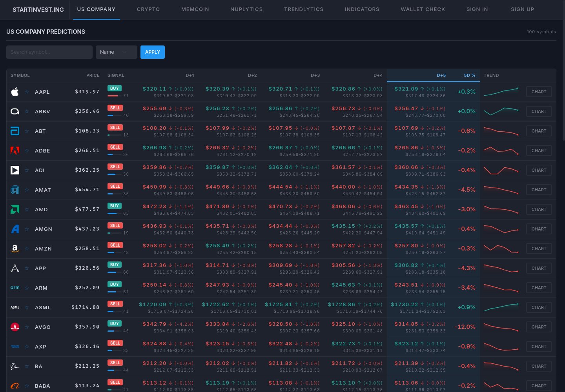The height and width of the screenshot is (392, 565).
Task: Sort by the D+5 column header
Action: click(x=441, y=75)
